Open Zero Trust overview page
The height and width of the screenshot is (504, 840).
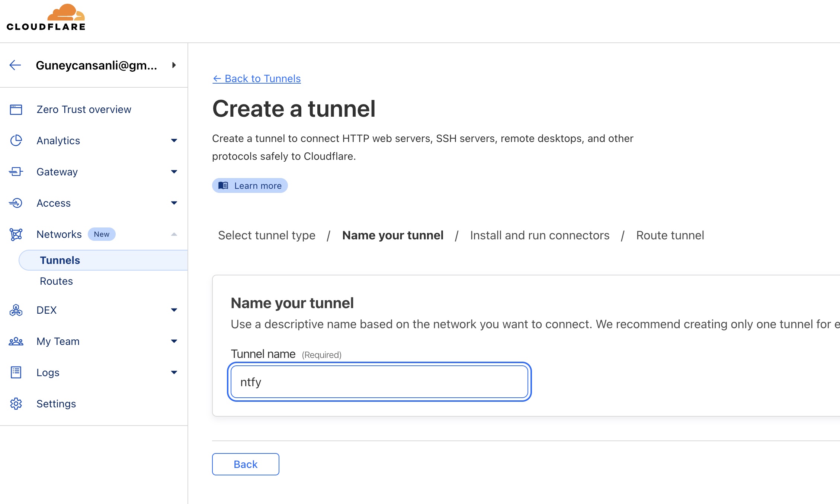pos(84,110)
